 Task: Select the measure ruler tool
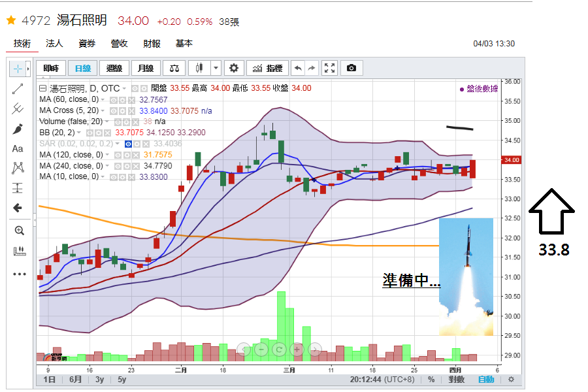(19, 251)
